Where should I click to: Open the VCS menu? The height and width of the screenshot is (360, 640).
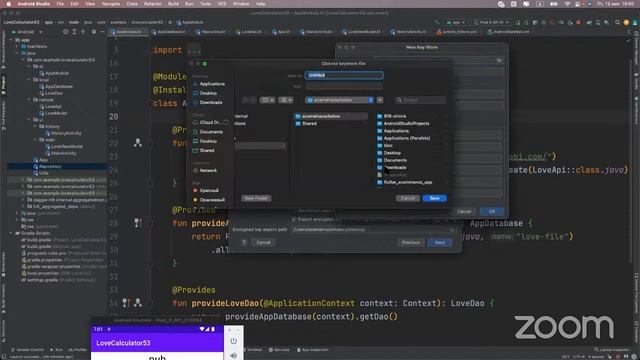pyautogui.click(x=222, y=4)
